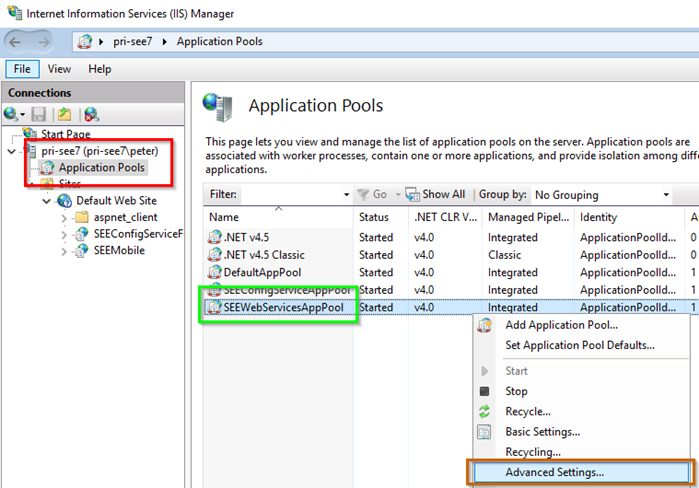699x488 pixels.
Task: Collapse the Default Web Site node
Action: pyautogui.click(x=46, y=201)
